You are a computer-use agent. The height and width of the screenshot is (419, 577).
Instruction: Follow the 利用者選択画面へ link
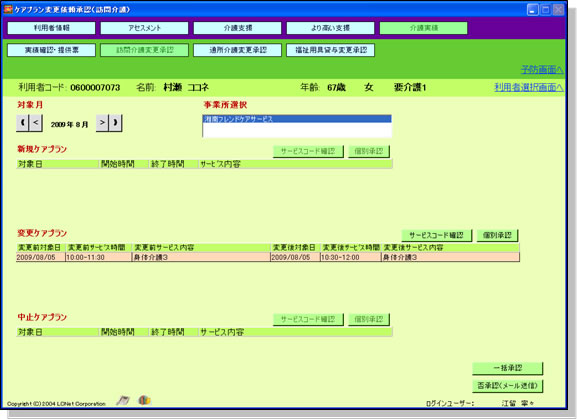click(x=529, y=87)
